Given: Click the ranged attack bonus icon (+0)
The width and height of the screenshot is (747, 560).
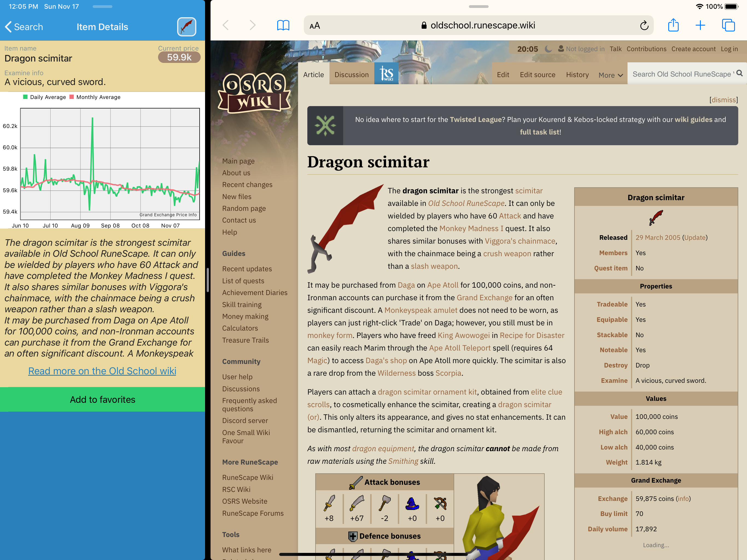Looking at the screenshot, I should [440, 503].
